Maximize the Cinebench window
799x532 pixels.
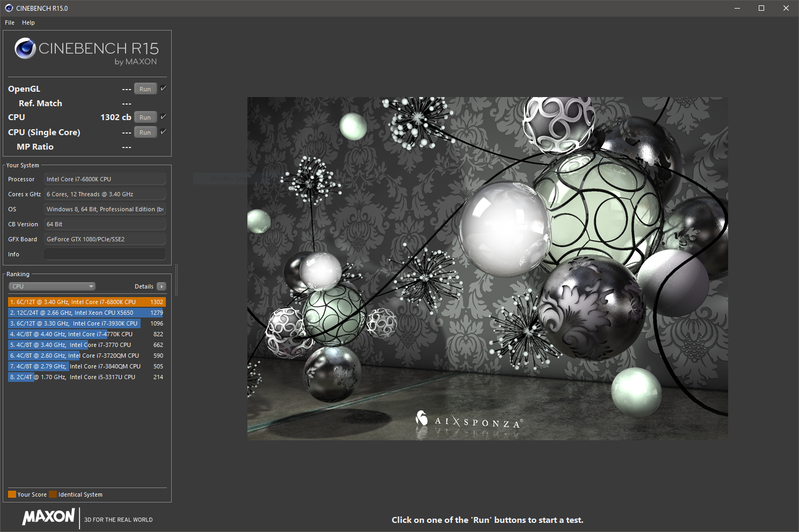coord(761,8)
